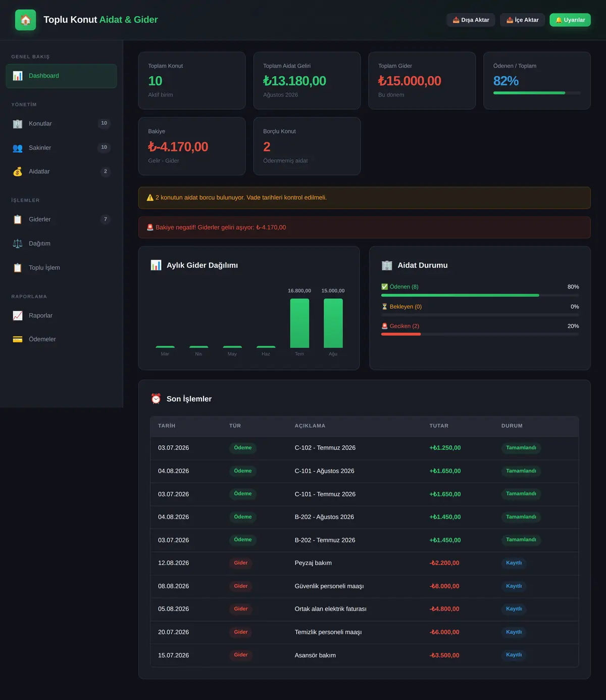
Task: Click the Dağıtım balance scale icon
Action: point(18,244)
